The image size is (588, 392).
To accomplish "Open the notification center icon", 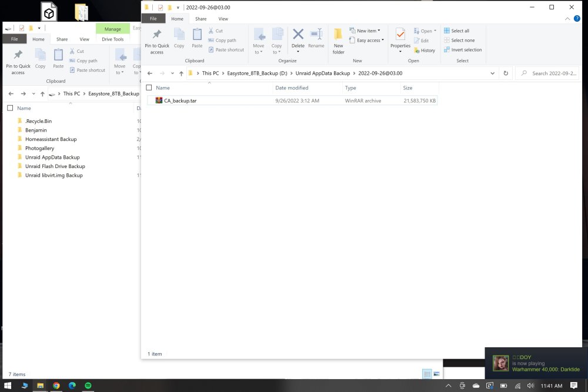I will pos(574,386).
